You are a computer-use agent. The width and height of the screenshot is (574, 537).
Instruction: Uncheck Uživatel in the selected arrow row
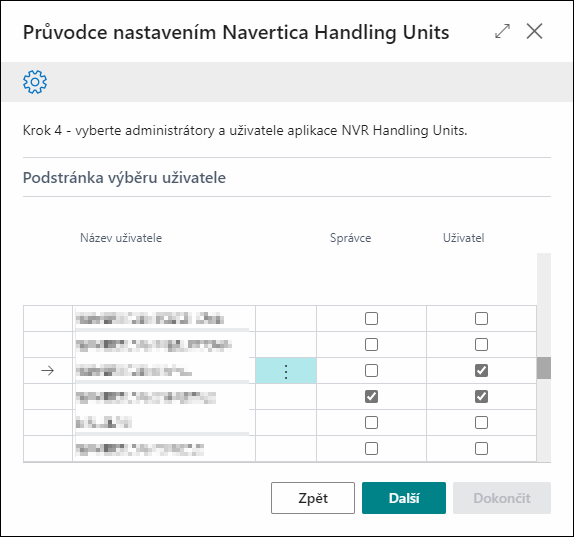click(481, 370)
